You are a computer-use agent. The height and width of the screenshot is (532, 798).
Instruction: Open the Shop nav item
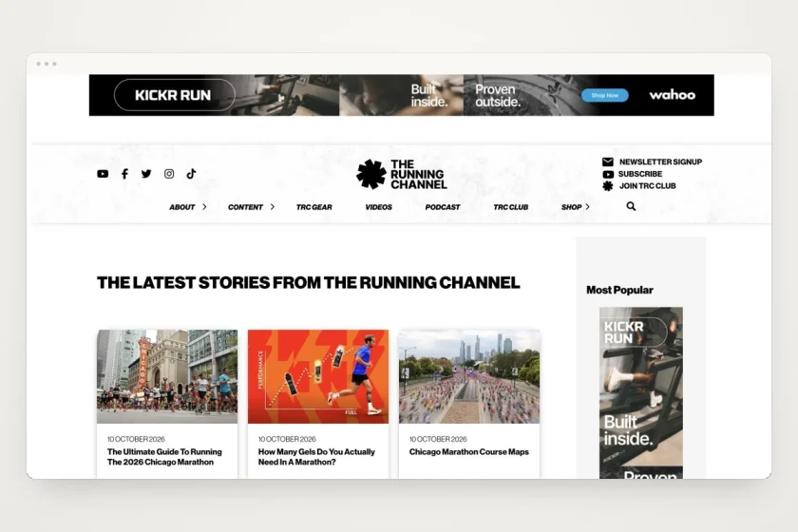pos(572,207)
